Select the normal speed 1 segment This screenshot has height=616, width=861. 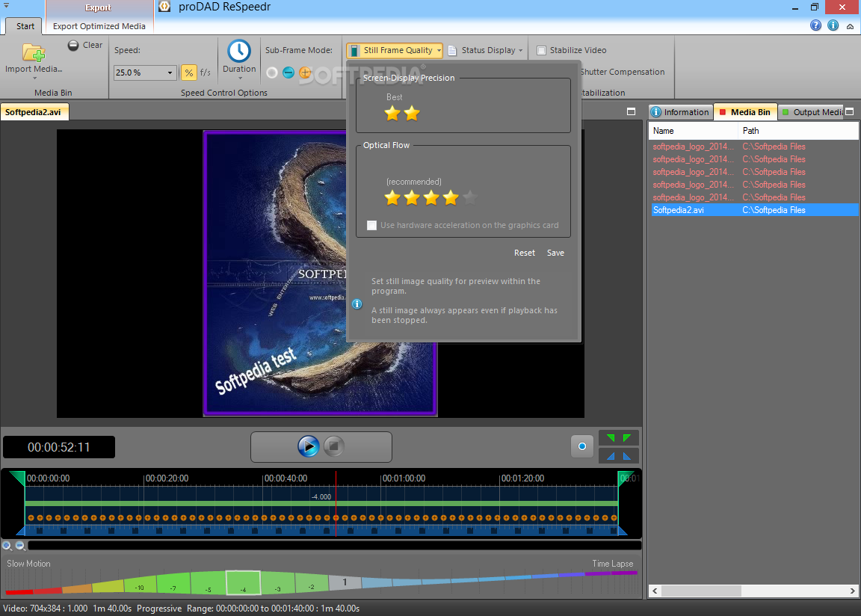(x=345, y=582)
